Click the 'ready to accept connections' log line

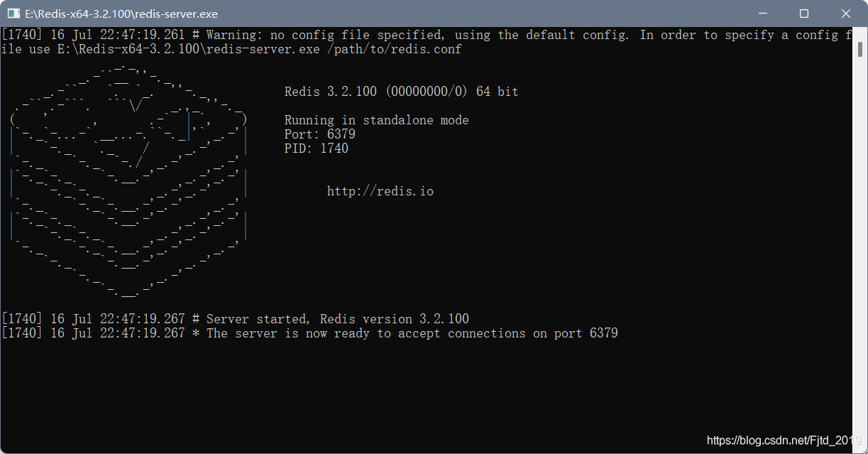pos(310,333)
